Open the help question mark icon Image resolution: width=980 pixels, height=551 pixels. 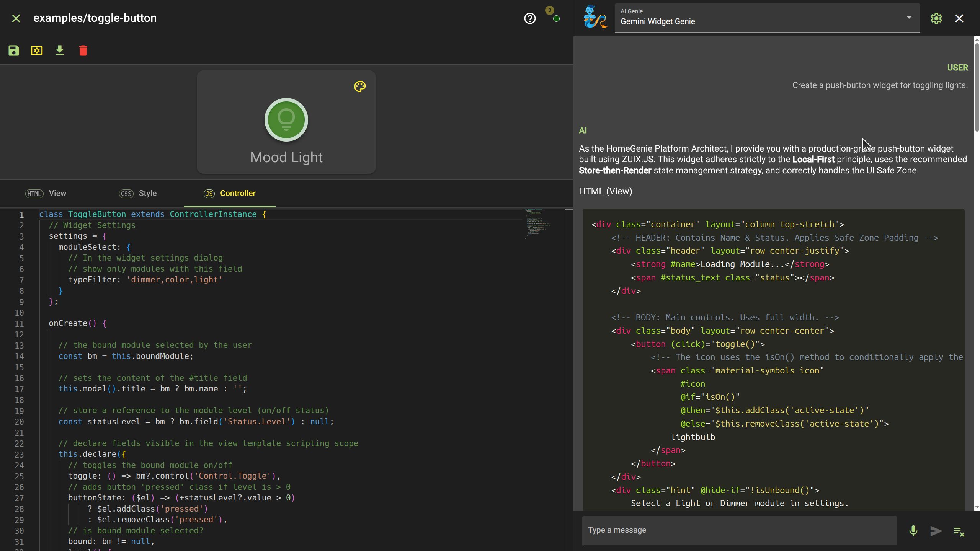[x=530, y=18]
